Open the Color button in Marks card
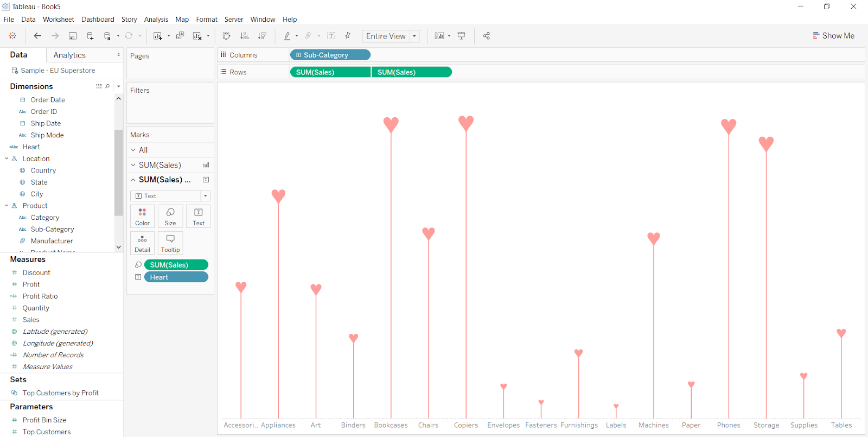868x437 pixels. (x=142, y=216)
